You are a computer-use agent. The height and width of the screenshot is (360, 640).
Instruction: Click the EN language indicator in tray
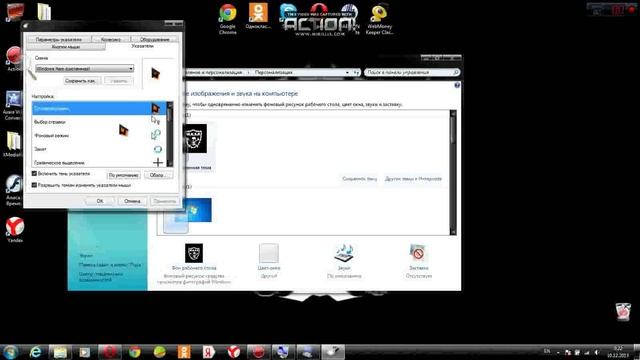(x=547, y=351)
